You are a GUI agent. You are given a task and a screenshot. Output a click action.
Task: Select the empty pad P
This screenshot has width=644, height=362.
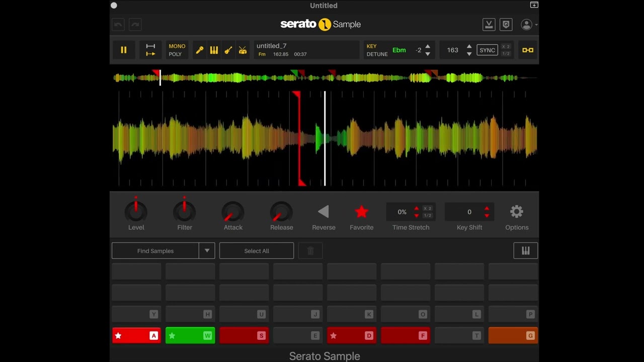[513, 314]
